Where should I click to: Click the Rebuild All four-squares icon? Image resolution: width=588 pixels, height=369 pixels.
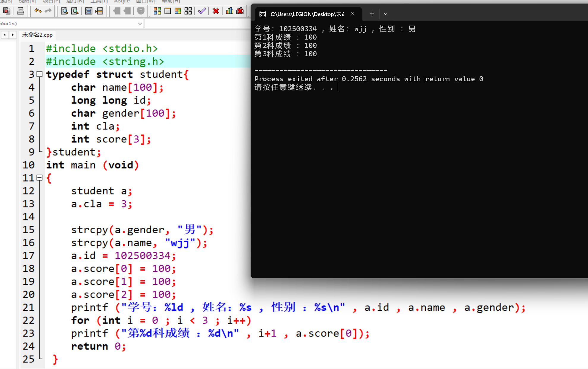click(x=188, y=11)
